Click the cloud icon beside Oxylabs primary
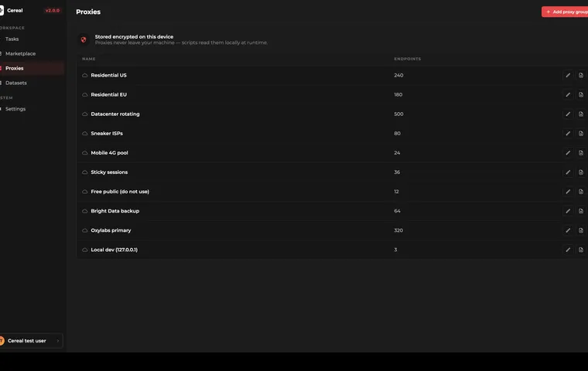The width and height of the screenshot is (588, 371). [85, 230]
